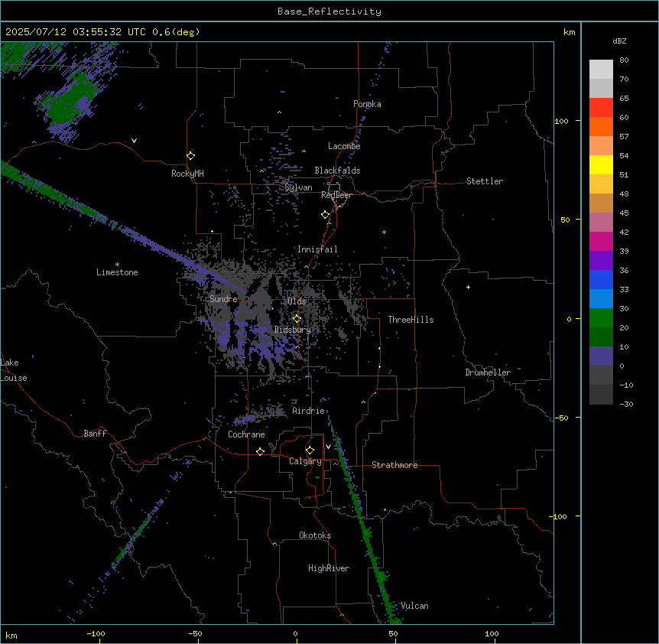
Task: Pick the magenta 42-39 dBZ legend swatch
Action: 601,241
